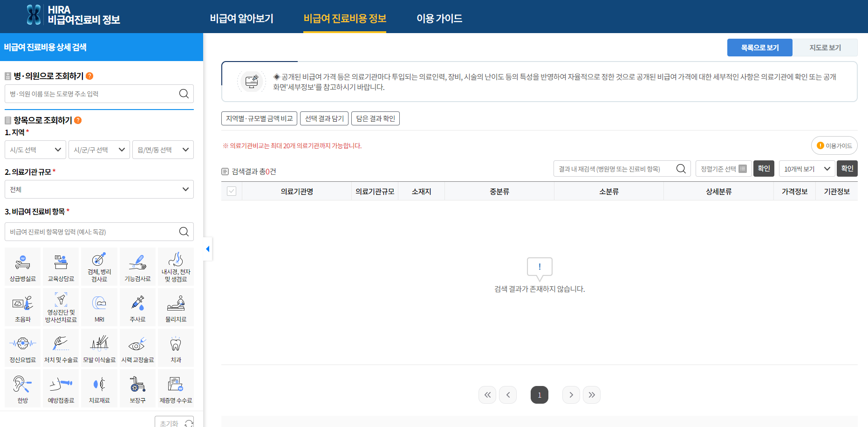Screen dimensions: 868x427
Task: Choose the 한방 (oriental medicine) icon
Action: click(22, 388)
